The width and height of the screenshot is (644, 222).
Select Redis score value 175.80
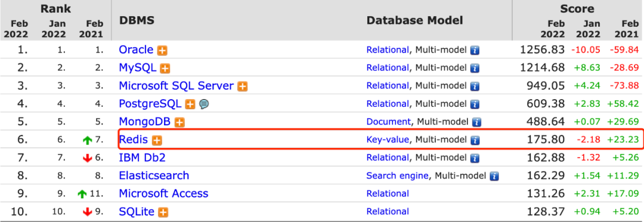coord(546,140)
